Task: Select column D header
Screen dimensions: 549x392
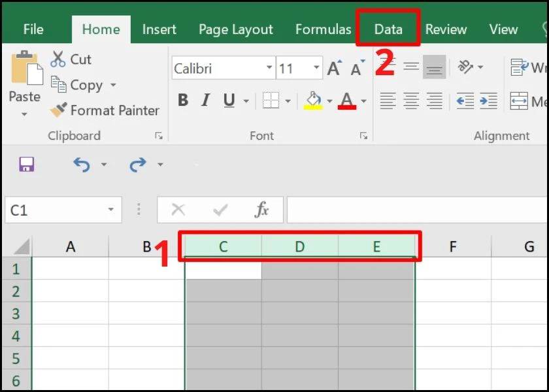Action: point(300,247)
